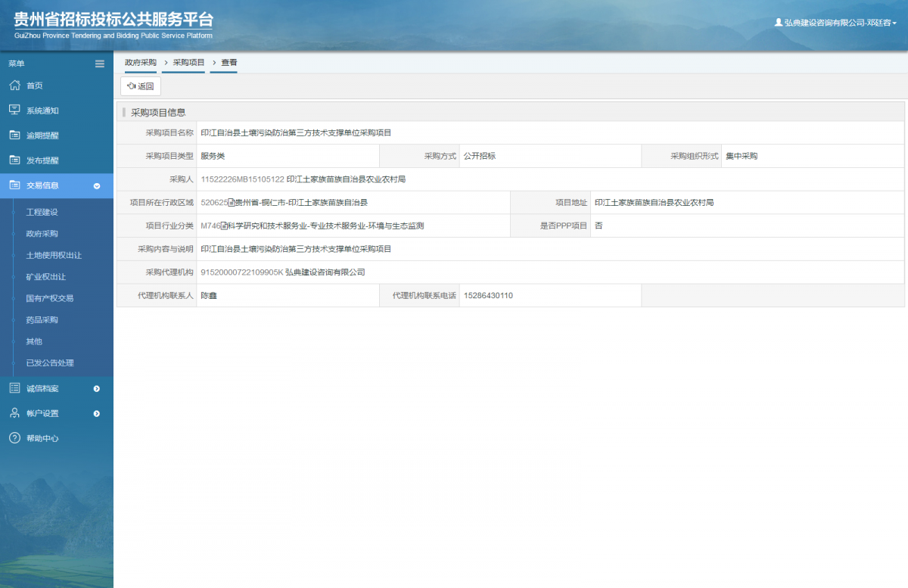Image resolution: width=908 pixels, height=588 pixels.
Task: Collapse the 交易信息 submenu chevron
Action: click(x=96, y=185)
